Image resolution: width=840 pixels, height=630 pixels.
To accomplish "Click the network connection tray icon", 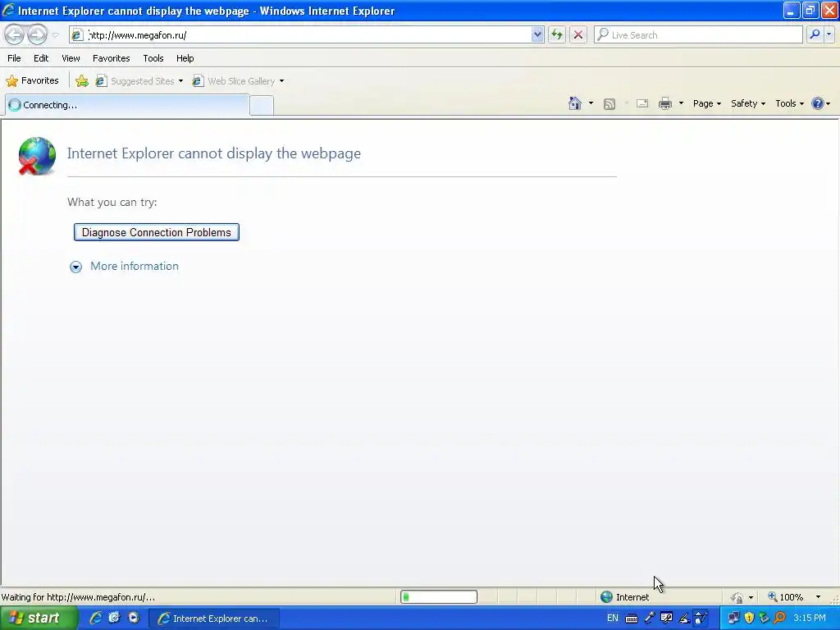I will coord(733,619).
